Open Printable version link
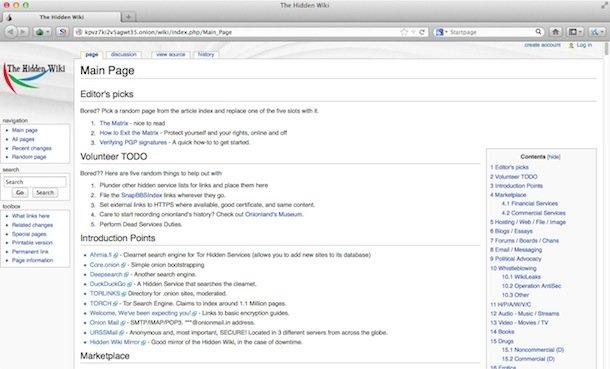 click(x=32, y=243)
